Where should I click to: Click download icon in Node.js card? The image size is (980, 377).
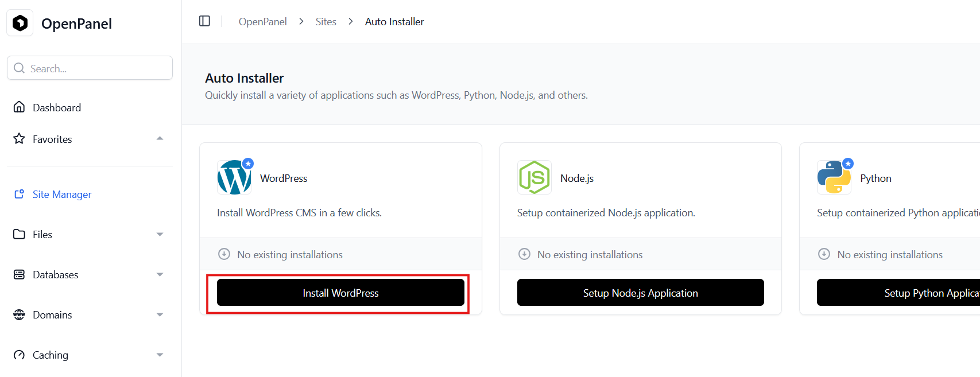coord(524,254)
